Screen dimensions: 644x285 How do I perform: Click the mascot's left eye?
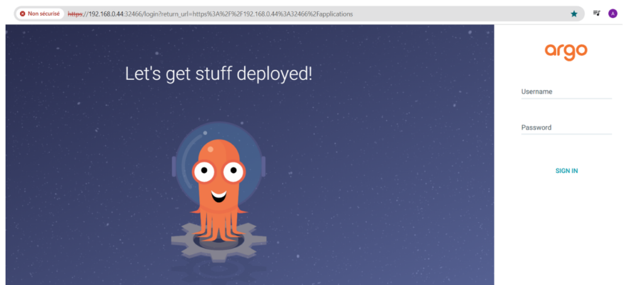coord(204,170)
